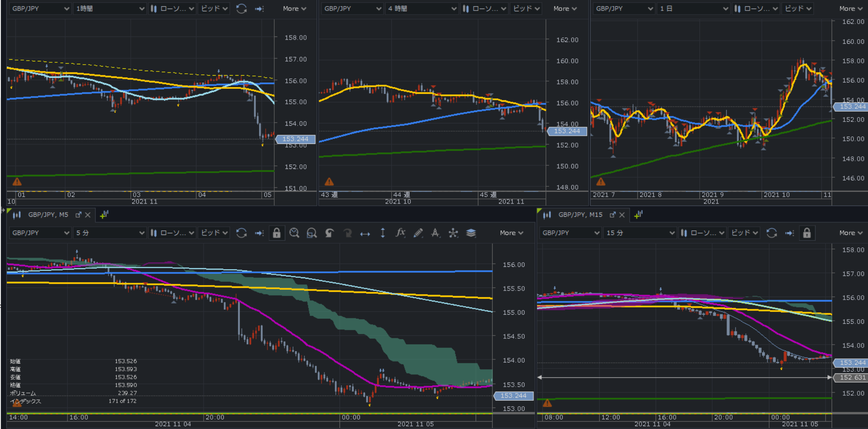Viewport: 868px width, 429px height.
Task: Click the layers stack icon
Action: pyautogui.click(x=471, y=233)
